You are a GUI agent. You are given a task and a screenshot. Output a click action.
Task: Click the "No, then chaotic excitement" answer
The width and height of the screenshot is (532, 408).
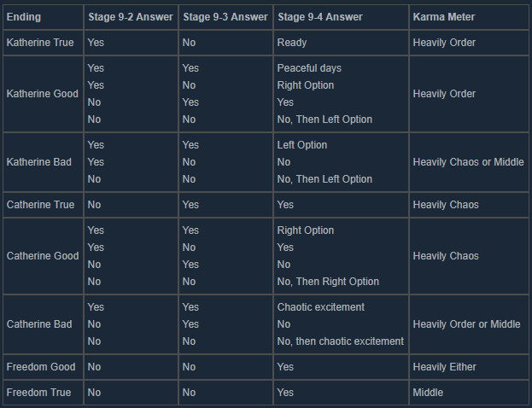tap(341, 341)
